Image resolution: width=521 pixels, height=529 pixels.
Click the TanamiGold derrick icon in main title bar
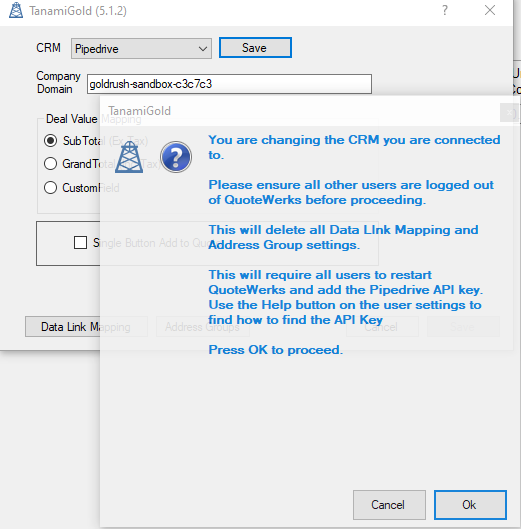16,10
